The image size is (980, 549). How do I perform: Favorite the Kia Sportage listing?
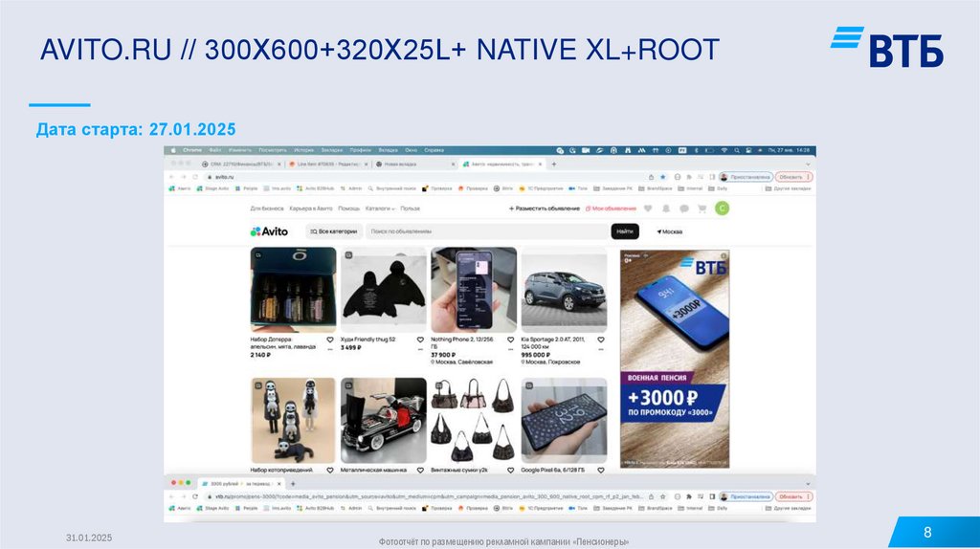pyautogui.click(x=601, y=340)
